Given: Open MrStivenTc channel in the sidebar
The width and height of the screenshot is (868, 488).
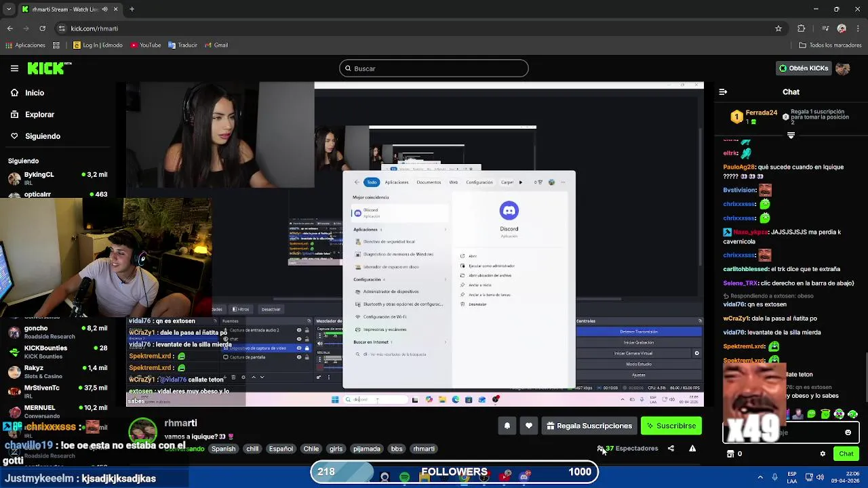Looking at the screenshot, I should 58,392.
